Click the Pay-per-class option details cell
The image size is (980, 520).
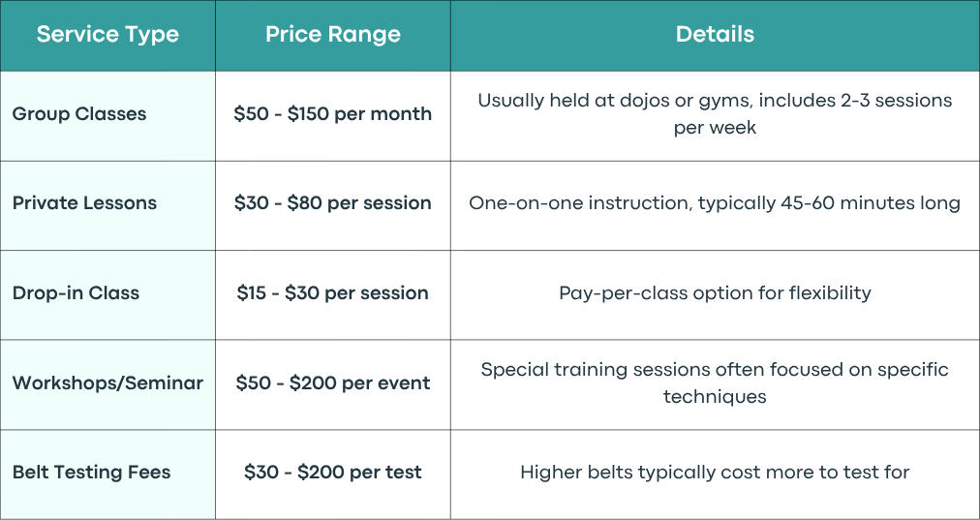point(715,293)
